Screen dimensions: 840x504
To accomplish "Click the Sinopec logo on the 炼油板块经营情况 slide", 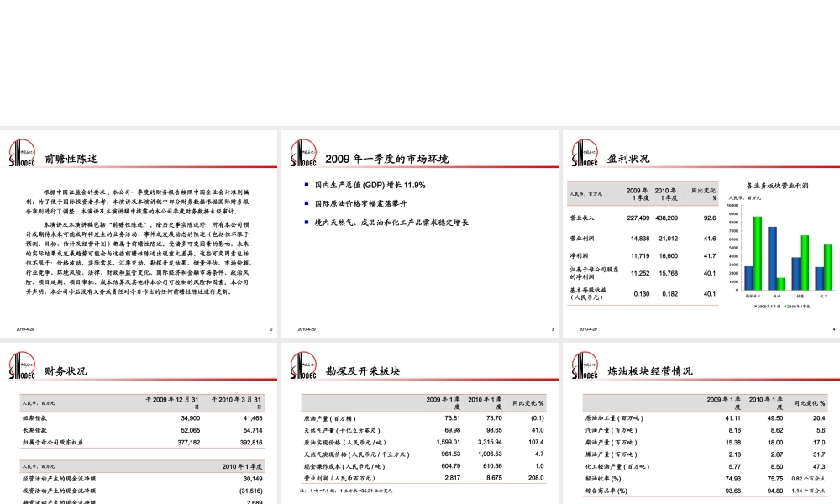I will pyautogui.click(x=585, y=365).
